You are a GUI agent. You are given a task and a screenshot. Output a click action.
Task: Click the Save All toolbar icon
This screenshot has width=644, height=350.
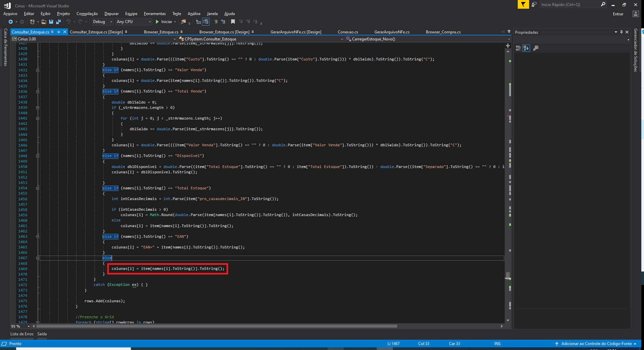pyautogui.click(x=58, y=22)
